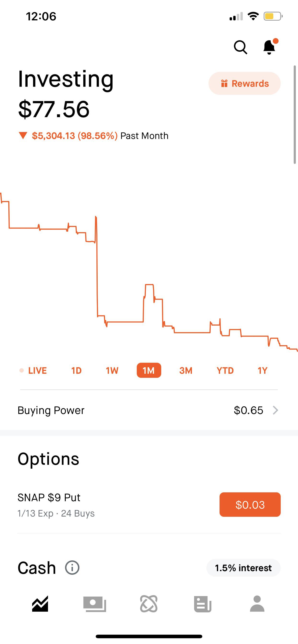Click the page scrollbar on right edge
This screenshot has width=298, height=644.
tap(295, 115)
